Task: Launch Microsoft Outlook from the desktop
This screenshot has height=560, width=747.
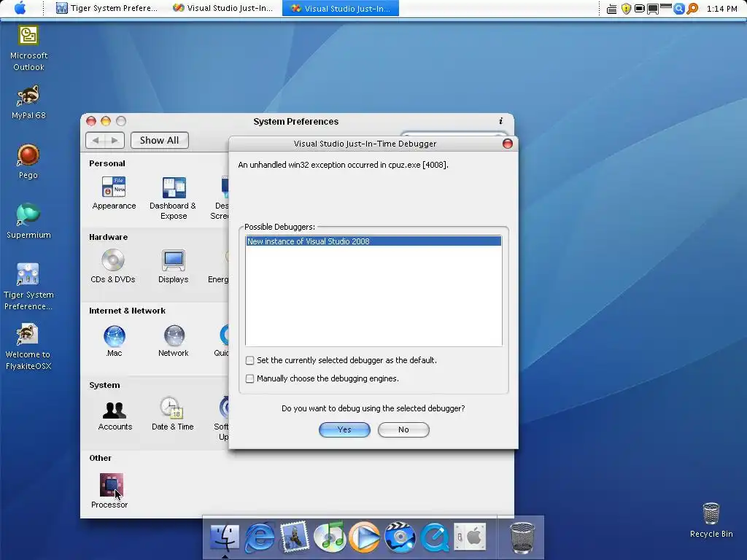Action: (28, 47)
